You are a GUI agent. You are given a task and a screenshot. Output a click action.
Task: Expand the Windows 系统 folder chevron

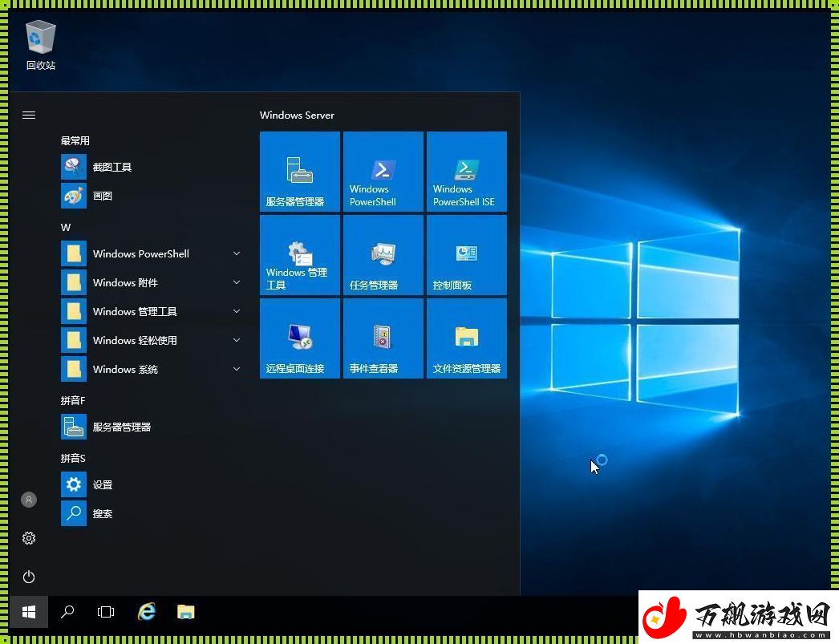(x=237, y=369)
